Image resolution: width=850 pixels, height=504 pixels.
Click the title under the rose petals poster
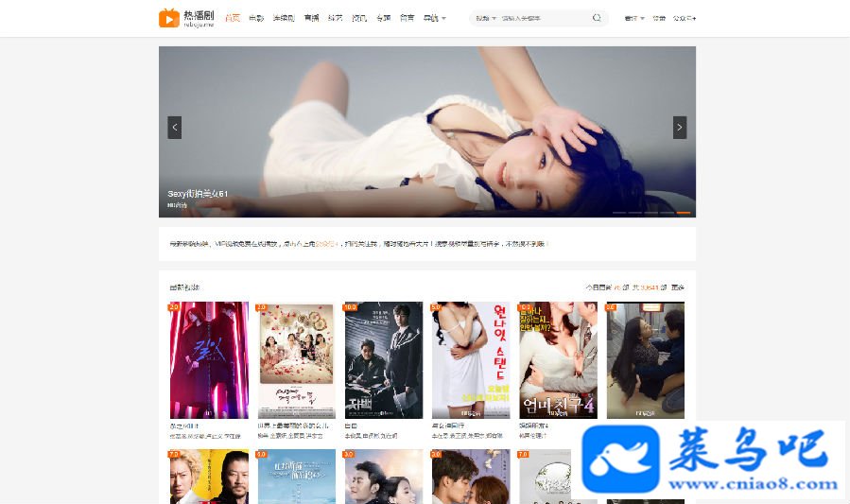pos(293,426)
